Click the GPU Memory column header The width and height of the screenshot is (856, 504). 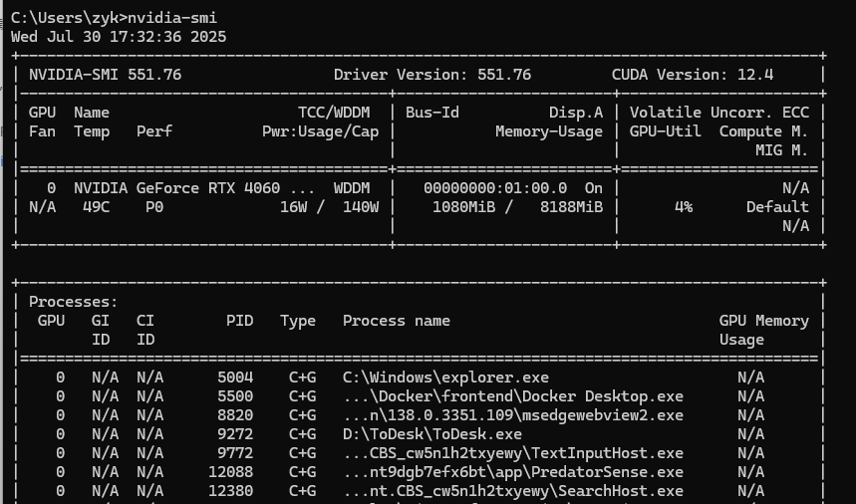[764, 321]
